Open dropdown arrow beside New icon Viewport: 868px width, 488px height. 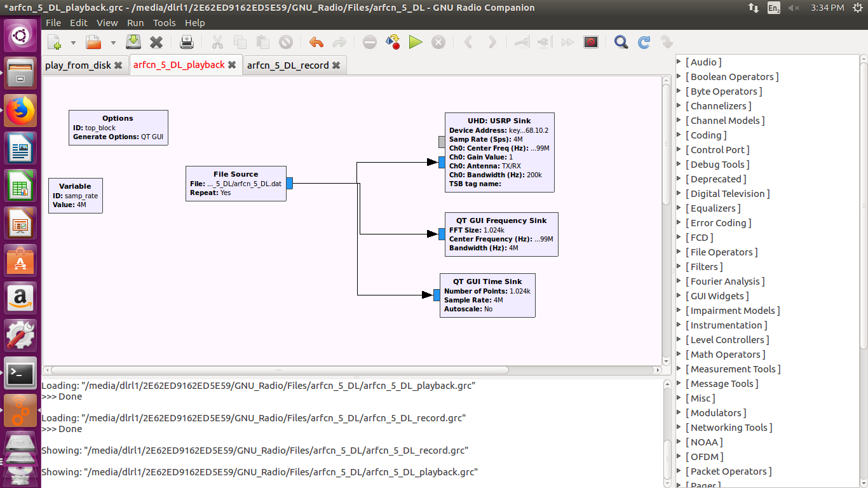click(x=73, y=43)
